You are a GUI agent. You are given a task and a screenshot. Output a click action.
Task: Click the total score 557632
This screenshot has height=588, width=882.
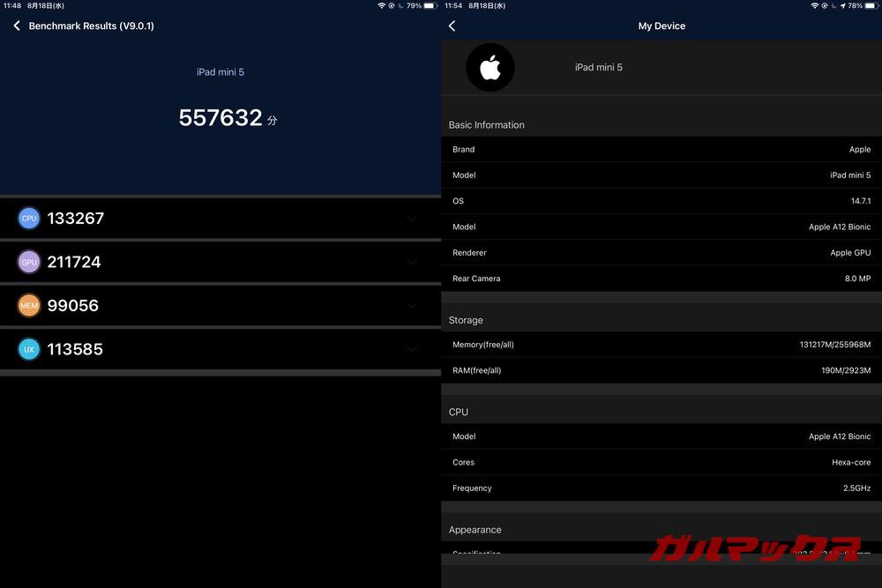pos(220,117)
